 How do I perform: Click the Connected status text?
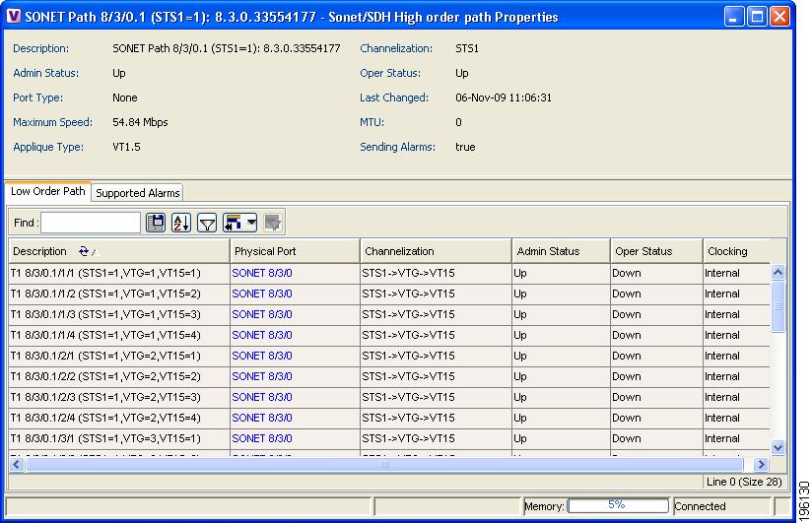click(x=700, y=506)
